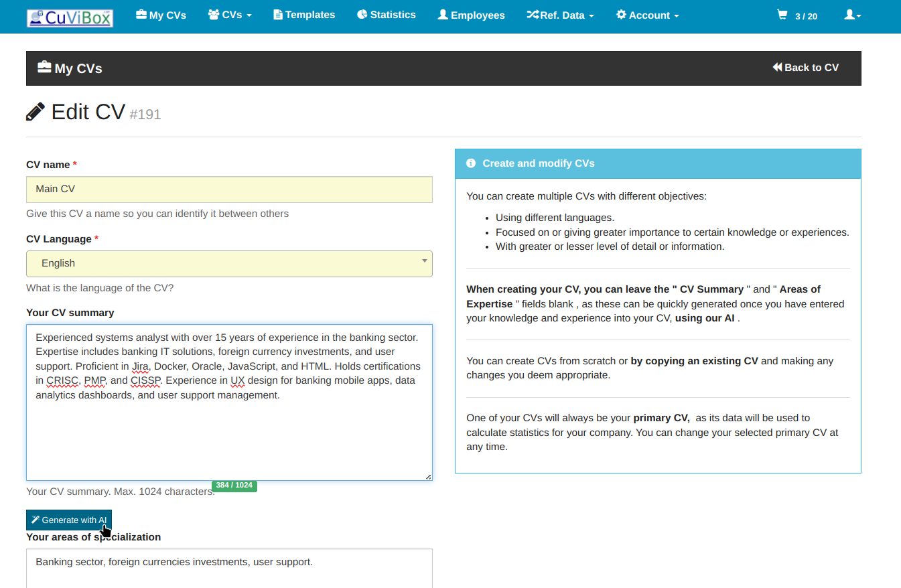Click the info icon in Create and modify CVs
Viewport: 901px width, 588px height.
coord(471,163)
